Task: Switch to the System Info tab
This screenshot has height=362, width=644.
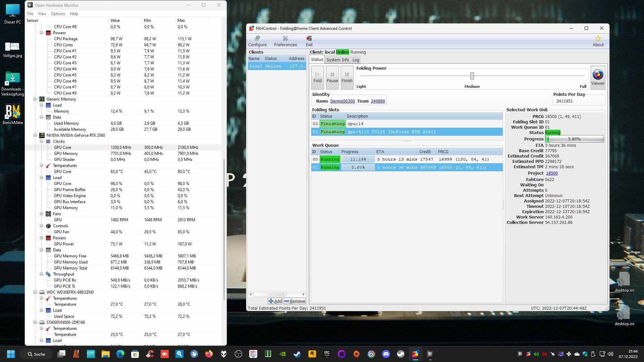Action: (337, 60)
